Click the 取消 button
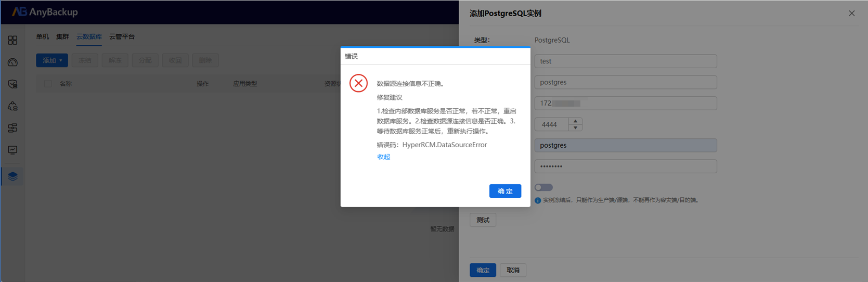Screen dimensions: 868x282 [x=513, y=270]
